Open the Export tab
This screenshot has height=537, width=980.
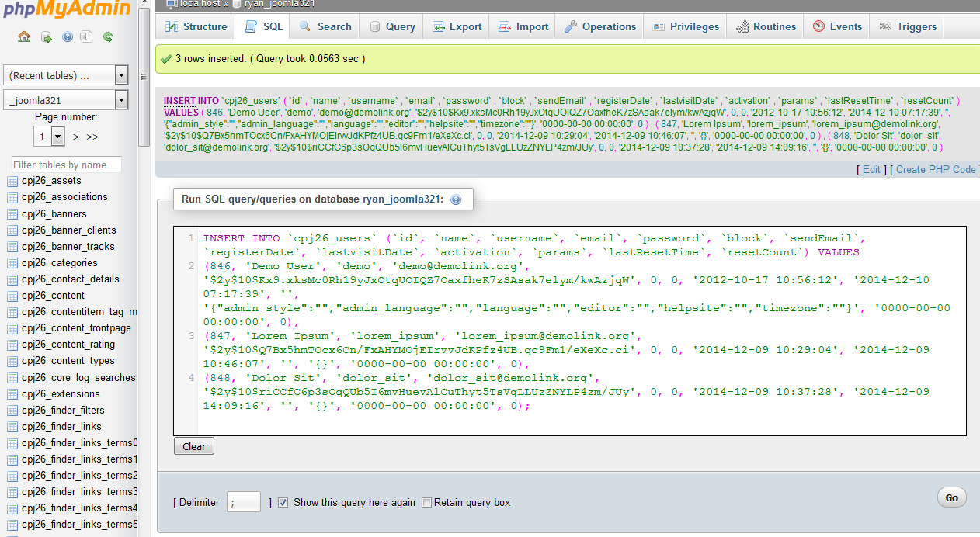click(457, 26)
